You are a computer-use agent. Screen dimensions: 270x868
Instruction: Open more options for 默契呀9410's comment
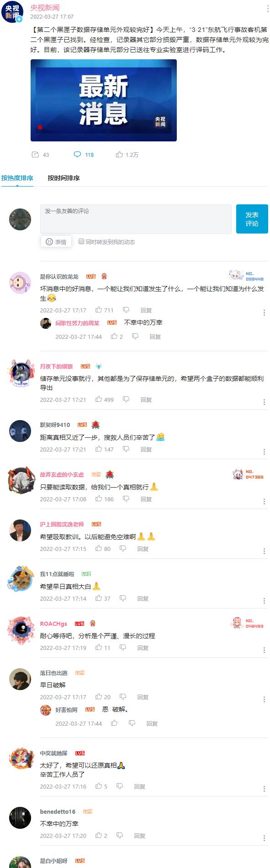(x=264, y=452)
